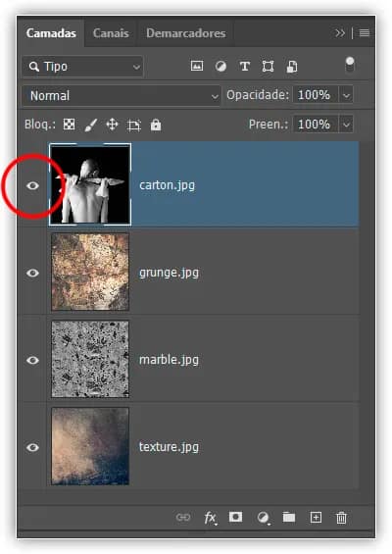The image size is (392, 554).
Task: Create new fill or adjustment layer
Action: tap(263, 518)
